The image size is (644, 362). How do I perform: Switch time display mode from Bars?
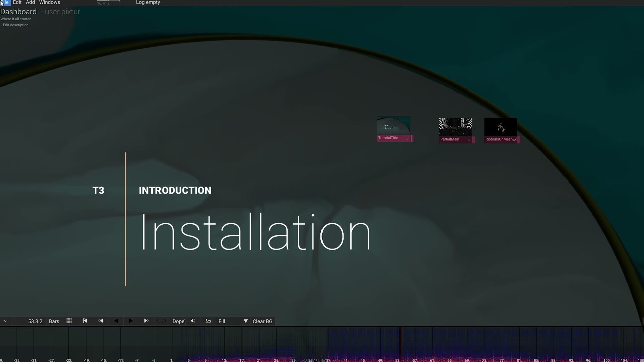(54, 321)
